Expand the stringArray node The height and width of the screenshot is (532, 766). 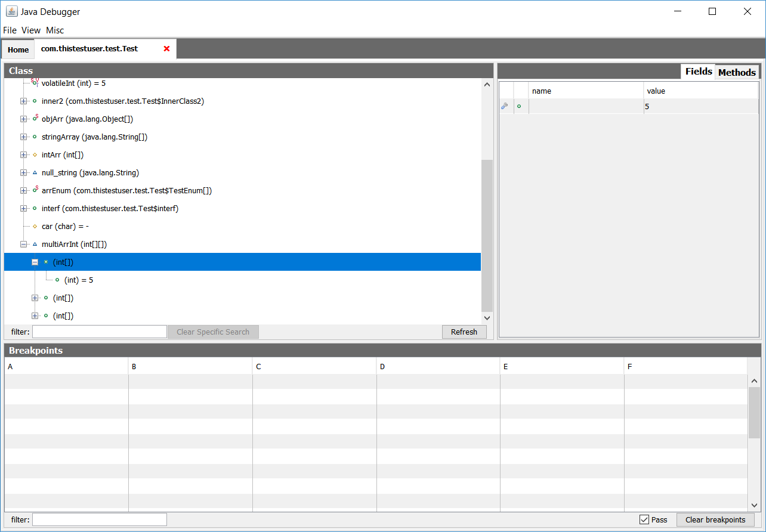23,137
